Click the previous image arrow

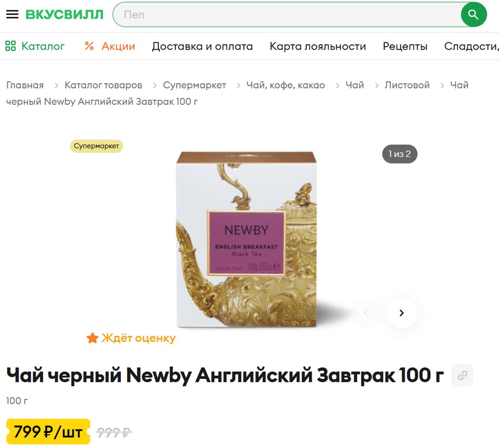tap(365, 313)
